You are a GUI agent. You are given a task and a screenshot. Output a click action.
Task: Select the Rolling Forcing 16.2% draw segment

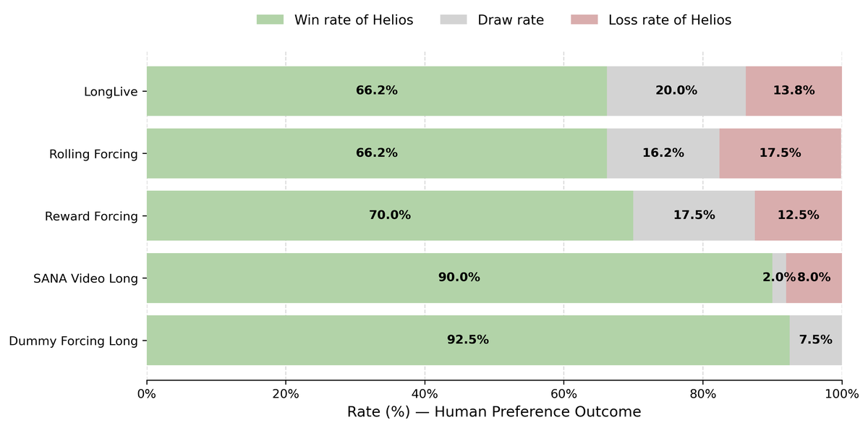click(663, 153)
